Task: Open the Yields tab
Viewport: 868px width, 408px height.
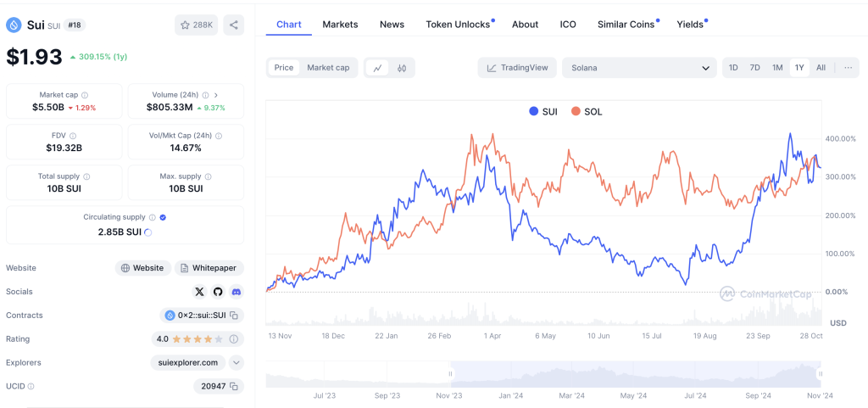Action: [690, 25]
